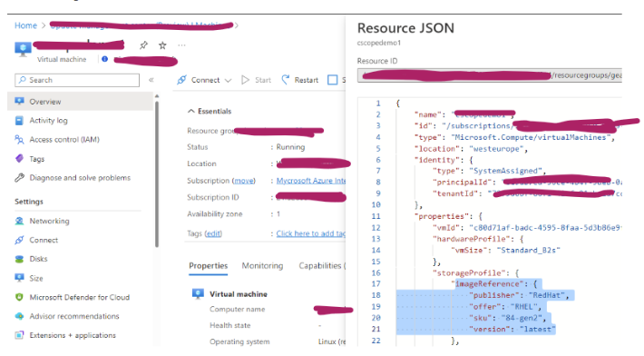The image size is (644, 356).
Task: Select Networking menu item text
Action: point(49,222)
